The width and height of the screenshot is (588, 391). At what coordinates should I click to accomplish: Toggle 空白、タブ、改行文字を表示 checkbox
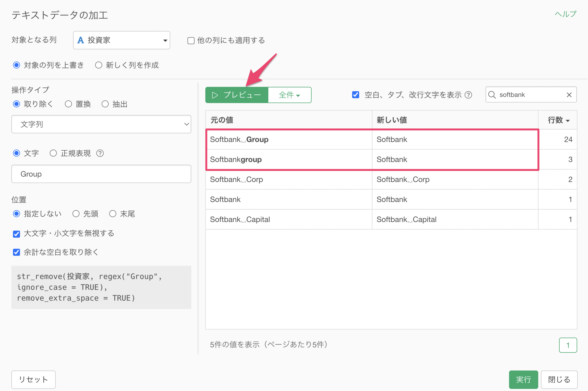[x=356, y=95]
